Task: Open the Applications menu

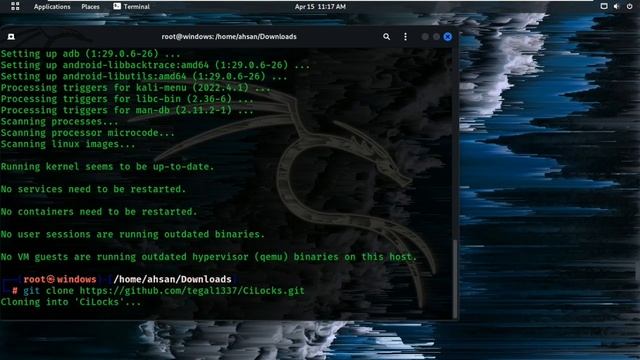Action: click(x=52, y=7)
